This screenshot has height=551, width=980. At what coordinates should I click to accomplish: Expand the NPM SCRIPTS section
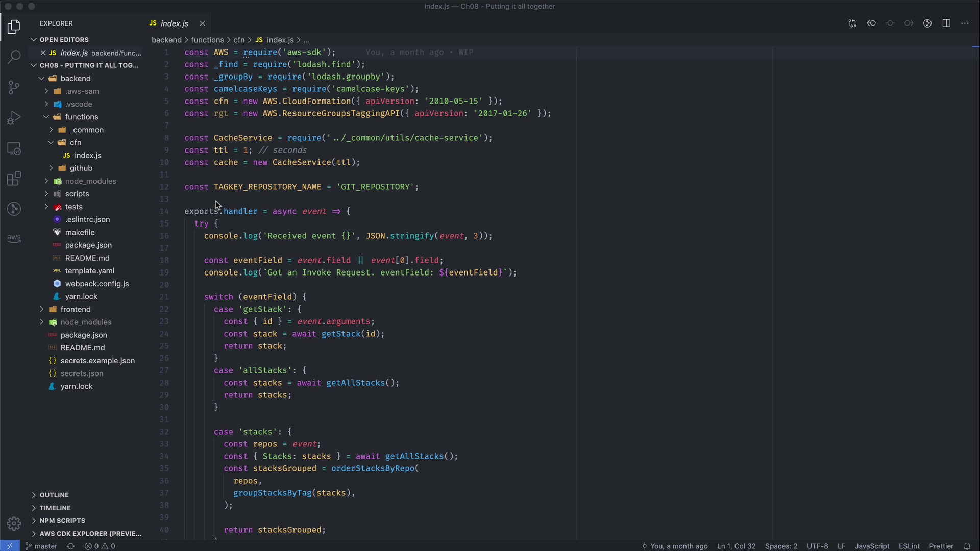tap(62, 521)
